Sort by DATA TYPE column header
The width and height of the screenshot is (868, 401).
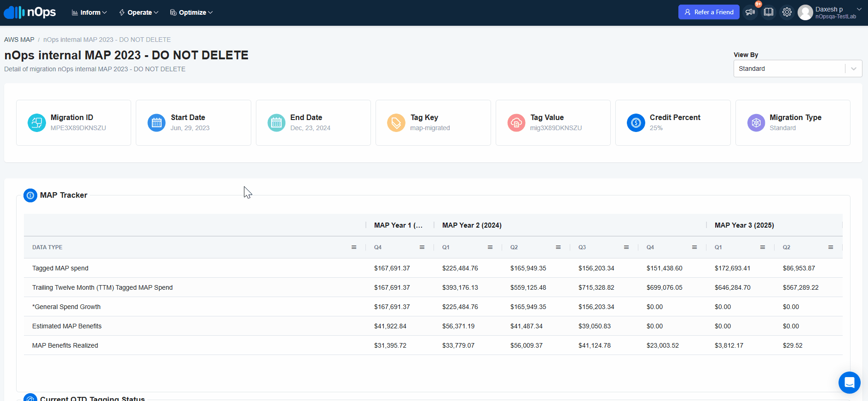coord(47,247)
